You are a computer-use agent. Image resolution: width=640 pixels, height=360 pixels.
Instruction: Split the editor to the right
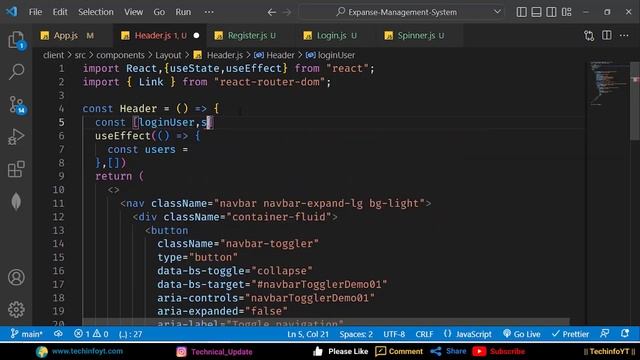607,36
